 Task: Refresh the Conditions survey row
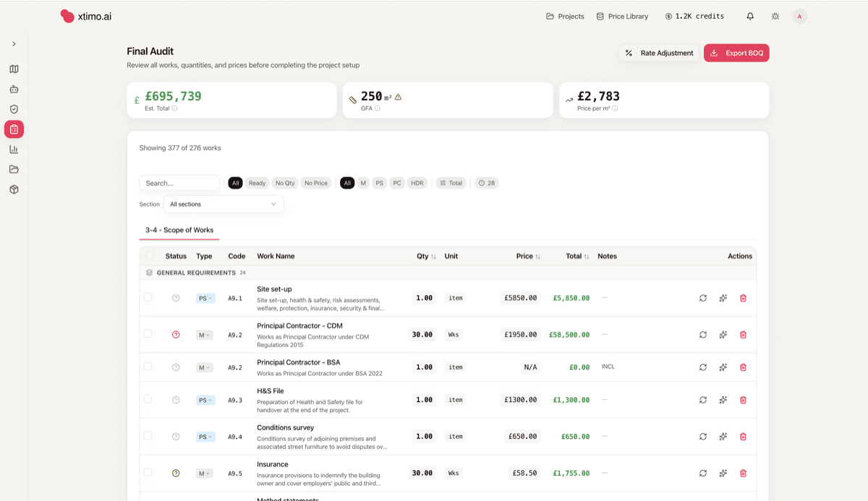pos(703,437)
